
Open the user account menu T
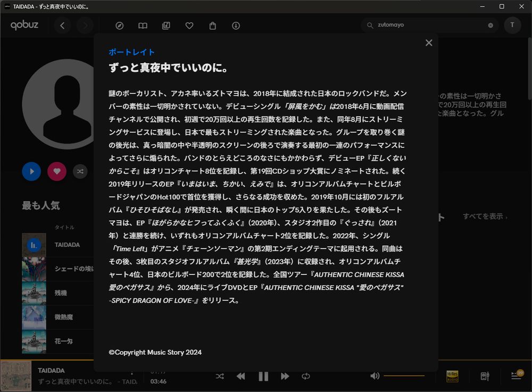(x=512, y=25)
